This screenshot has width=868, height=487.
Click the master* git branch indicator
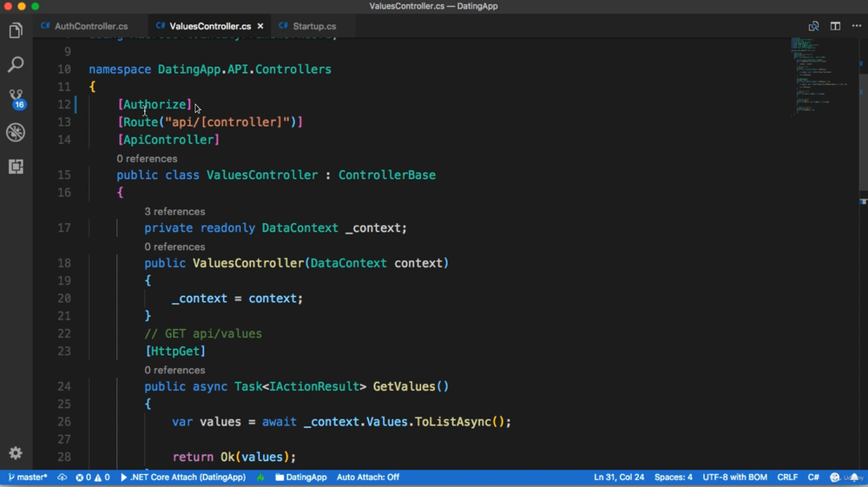click(x=28, y=477)
